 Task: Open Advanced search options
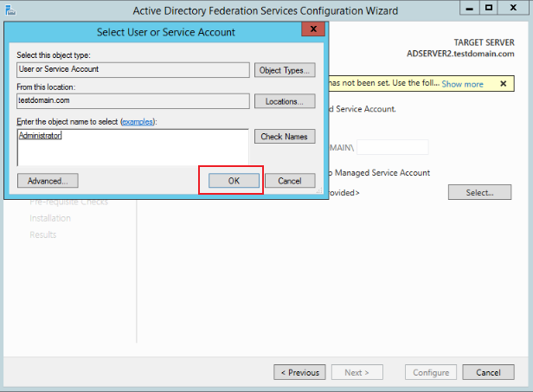tap(48, 181)
